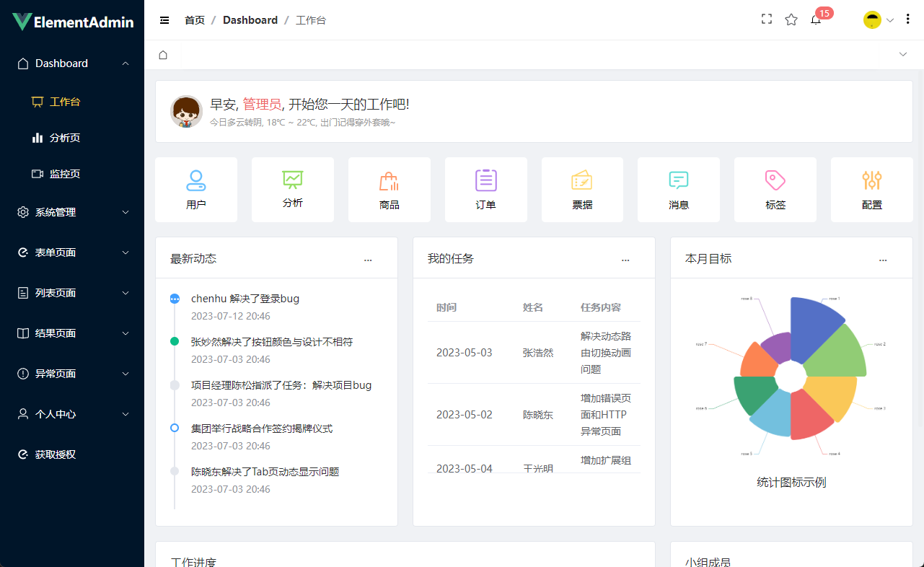Click the purple rose 8 chart segment
This screenshot has height=567, width=924.
(x=778, y=346)
